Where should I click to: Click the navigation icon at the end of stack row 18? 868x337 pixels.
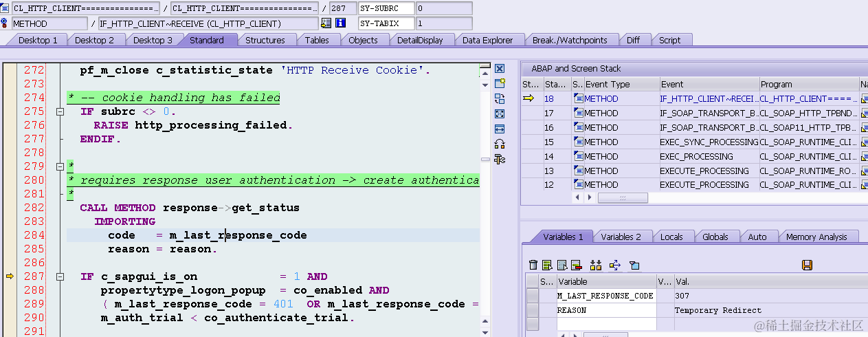tap(864, 98)
